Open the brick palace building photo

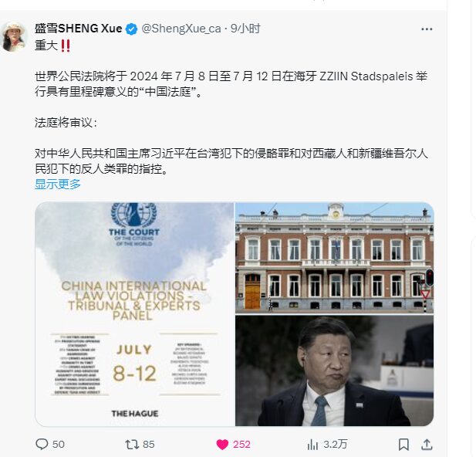pos(334,258)
